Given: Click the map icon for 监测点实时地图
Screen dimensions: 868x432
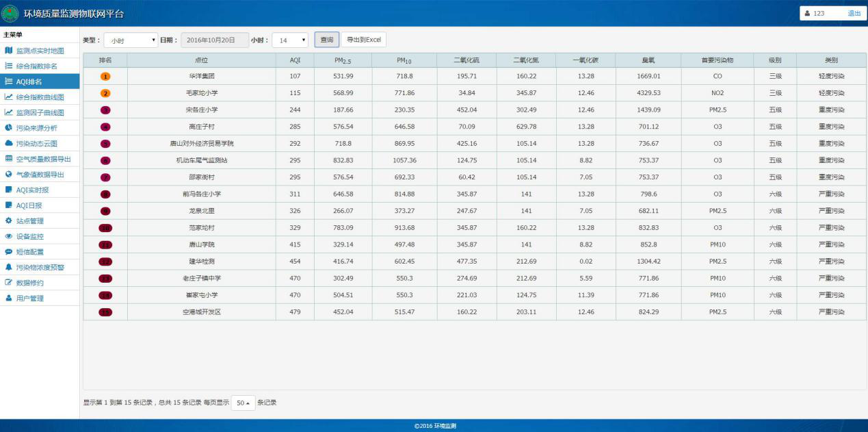Looking at the screenshot, I should pyautogui.click(x=9, y=51).
